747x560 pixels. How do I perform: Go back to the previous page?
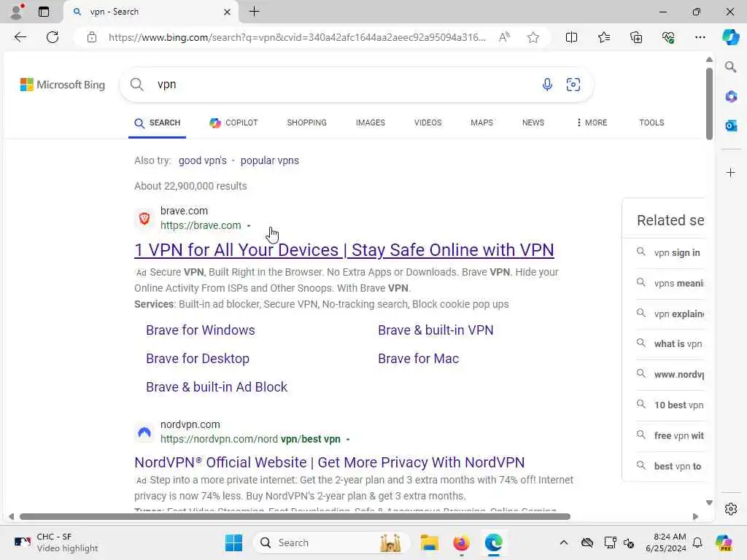tap(20, 37)
